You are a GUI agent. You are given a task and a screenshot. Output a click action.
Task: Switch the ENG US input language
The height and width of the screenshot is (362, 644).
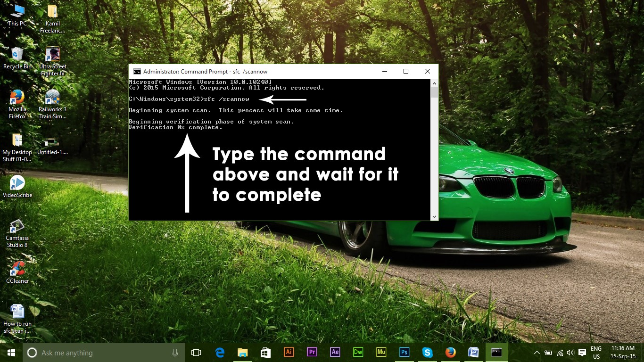pos(596,353)
